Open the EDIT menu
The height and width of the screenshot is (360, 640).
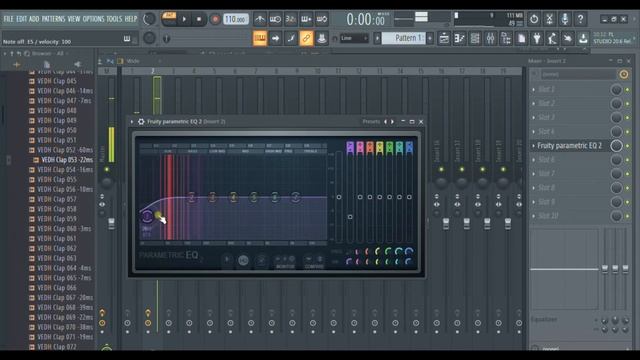21,19
